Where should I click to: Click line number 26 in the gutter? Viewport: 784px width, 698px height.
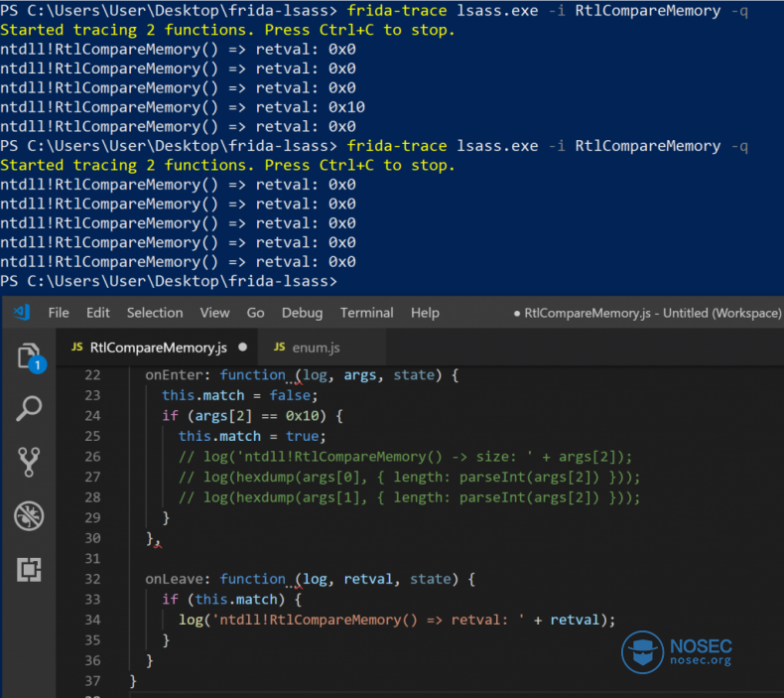point(92,457)
